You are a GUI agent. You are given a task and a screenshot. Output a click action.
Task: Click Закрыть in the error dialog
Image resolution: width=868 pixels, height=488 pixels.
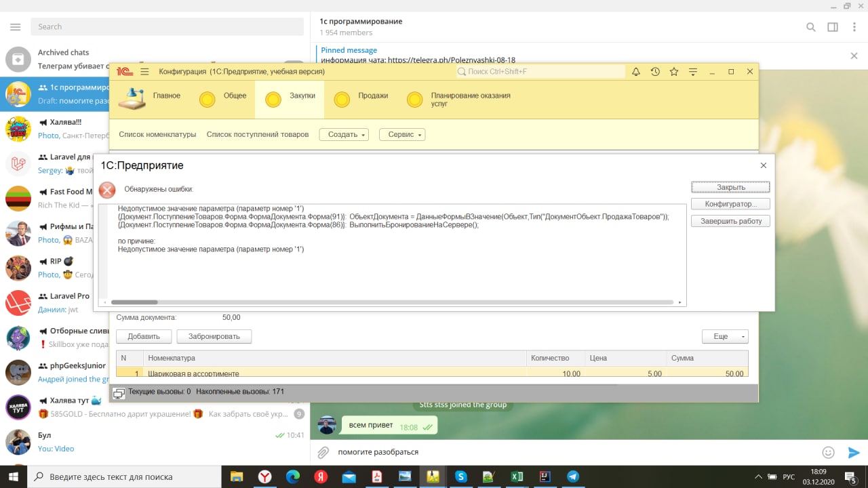(730, 187)
